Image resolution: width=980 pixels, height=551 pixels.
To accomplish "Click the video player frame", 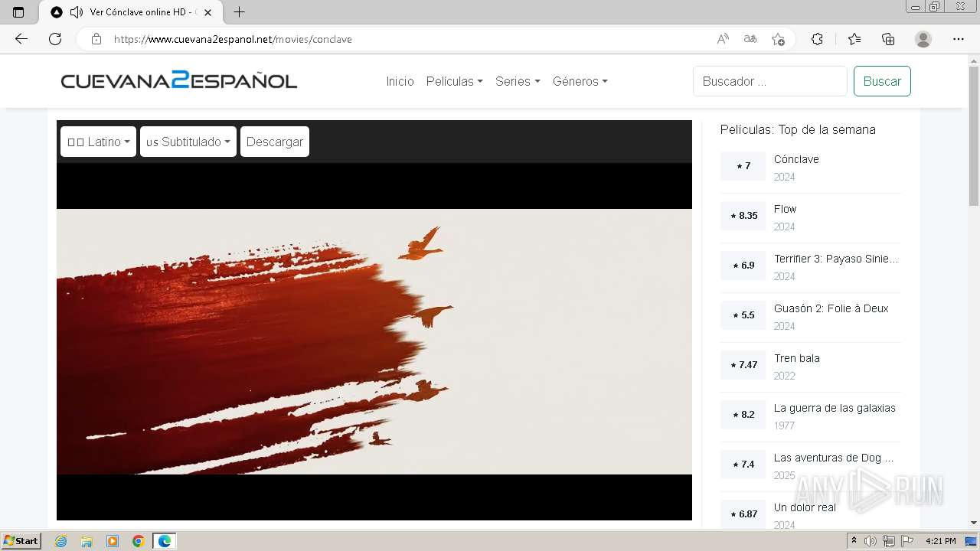I will (x=374, y=341).
